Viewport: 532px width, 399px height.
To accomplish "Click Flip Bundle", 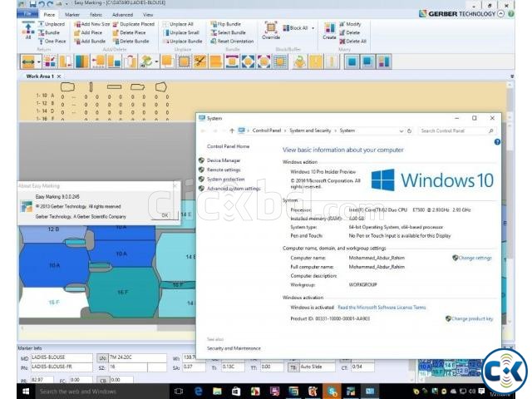I will coord(225,24).
